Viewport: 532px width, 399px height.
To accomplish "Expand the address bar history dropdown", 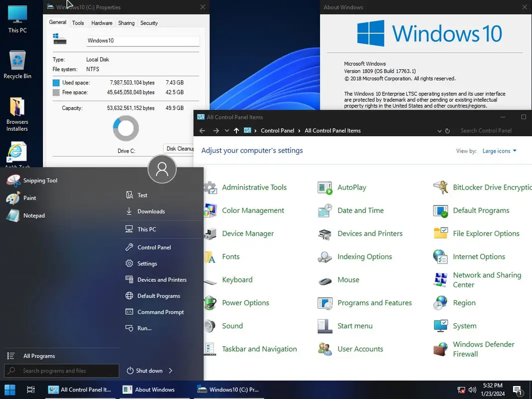I will 439,131.
